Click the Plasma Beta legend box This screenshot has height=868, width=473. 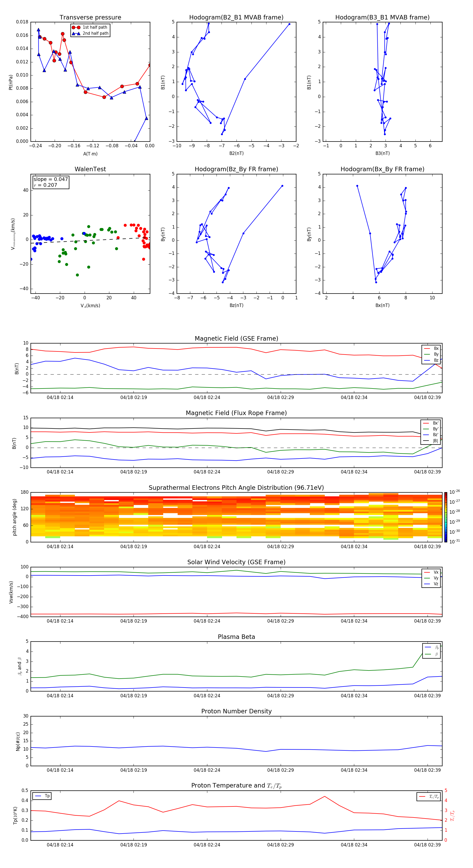(431, 651)
